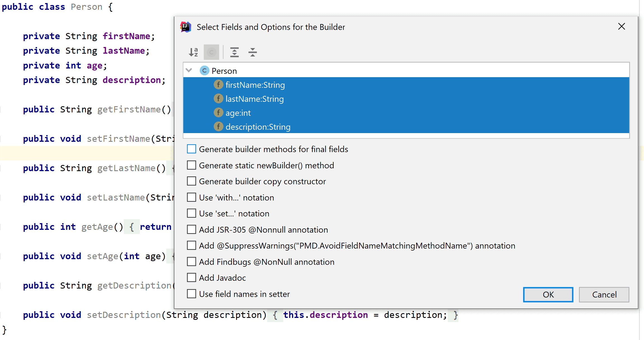Click the setDescription method name in editor
The height and width of the screenshot is (340, 644).
[124, 315]
